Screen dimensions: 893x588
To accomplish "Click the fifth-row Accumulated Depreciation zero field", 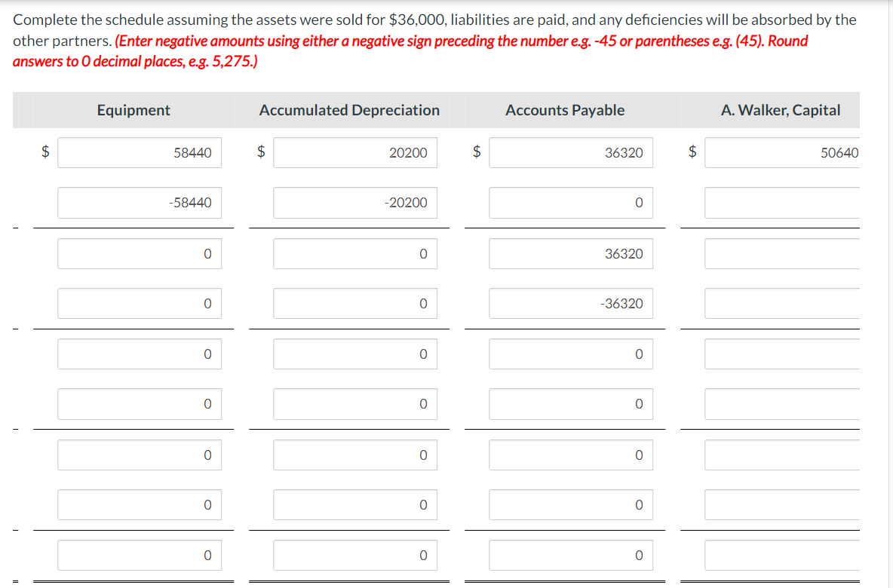I will click(355, 354).
